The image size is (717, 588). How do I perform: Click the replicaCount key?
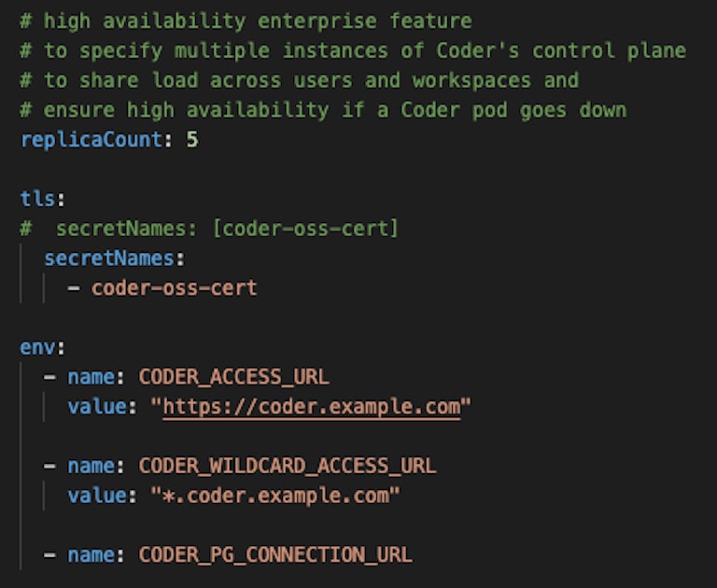[x=91, y=140]
